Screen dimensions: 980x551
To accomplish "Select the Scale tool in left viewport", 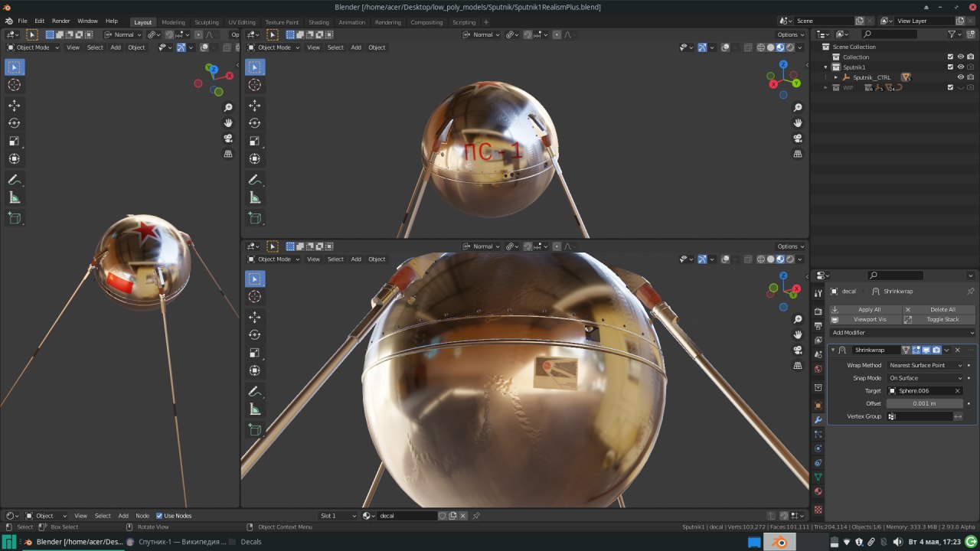I will tap(15, 141).
